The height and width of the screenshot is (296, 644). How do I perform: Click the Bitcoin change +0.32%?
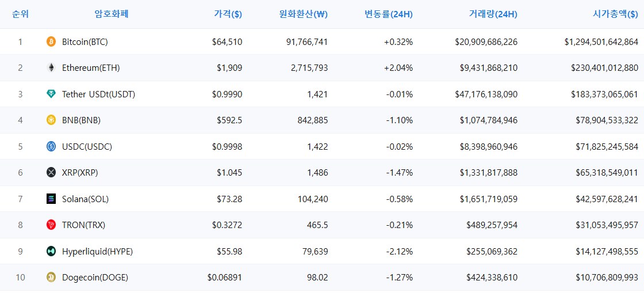coord(398,41)
